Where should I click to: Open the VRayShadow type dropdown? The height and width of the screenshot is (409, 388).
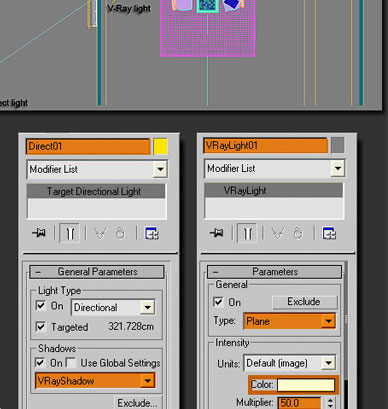(147, 381)
